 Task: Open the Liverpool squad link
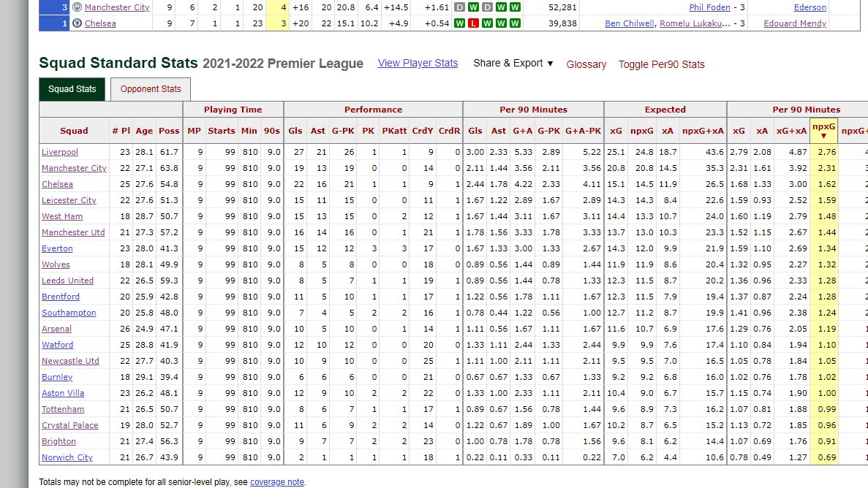click(60, 152)
